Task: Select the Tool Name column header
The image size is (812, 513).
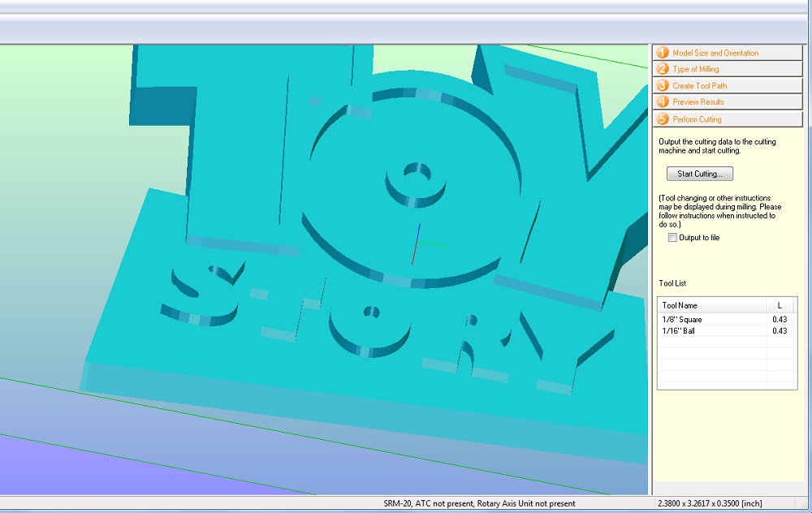Action: tap(711, 305)
